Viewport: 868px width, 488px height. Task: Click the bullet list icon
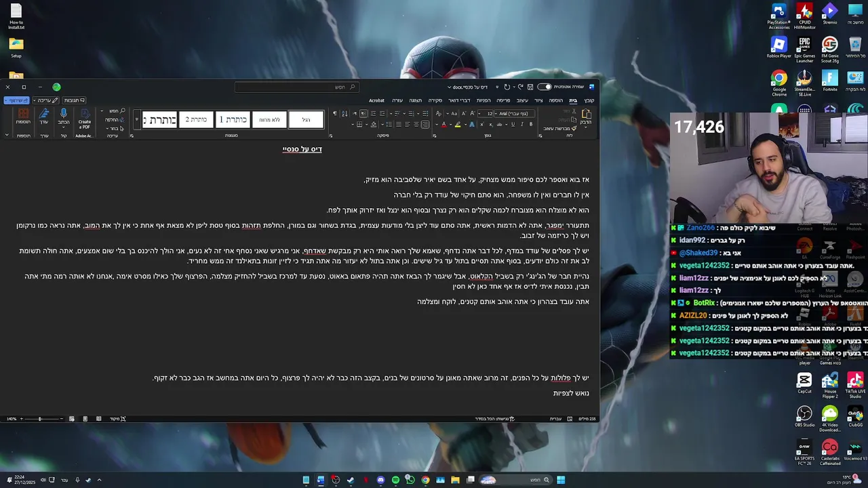(x=425, y=114)
